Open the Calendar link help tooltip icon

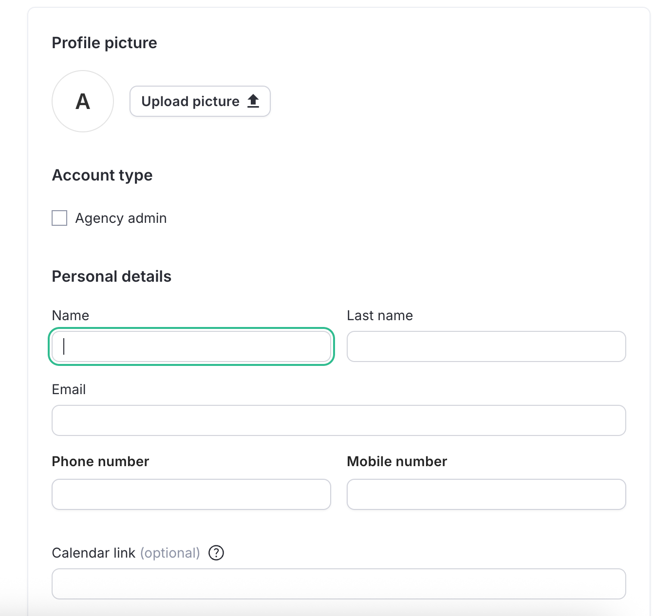pyautogui.click(x=216, y=553)
